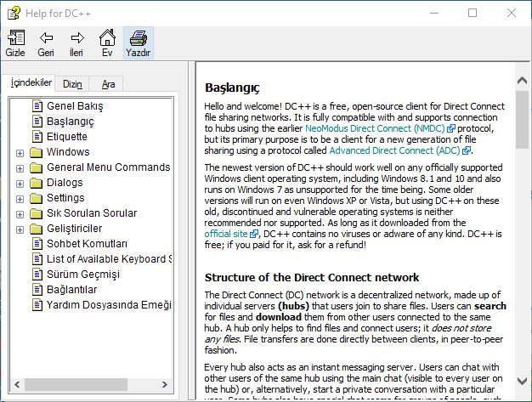Image resolution: width=532 pixels, height=402 pixels.
Task: Click the 'Başlangıç' page heading
Action: tap(232, 88)
